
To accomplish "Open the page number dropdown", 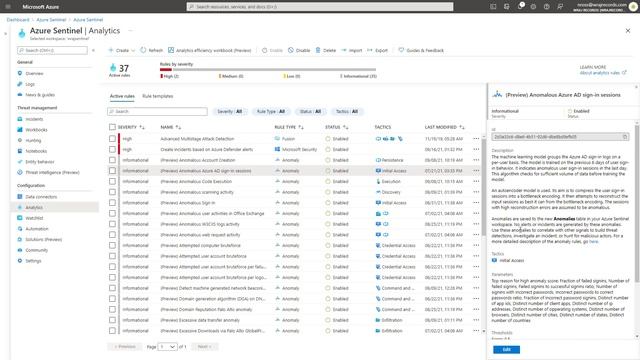I will click(167, 347).
